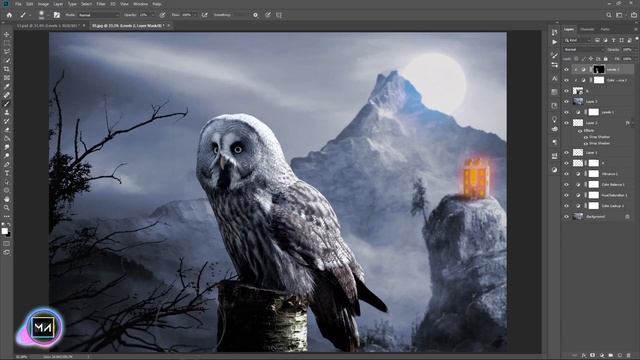Select the Move tool
Screen dimensions: 640x360
point(7,35)
